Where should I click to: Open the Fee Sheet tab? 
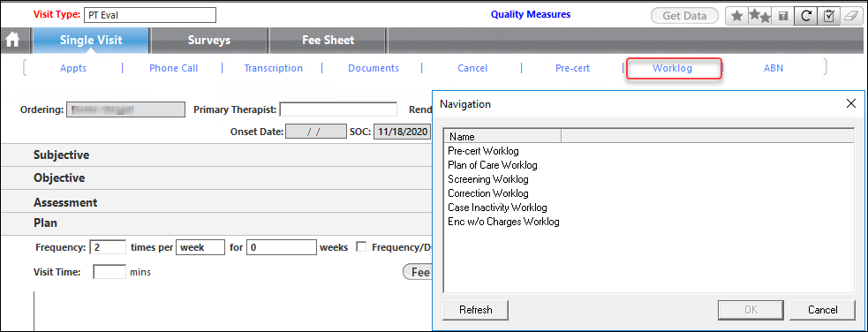[x=328, y=41]
